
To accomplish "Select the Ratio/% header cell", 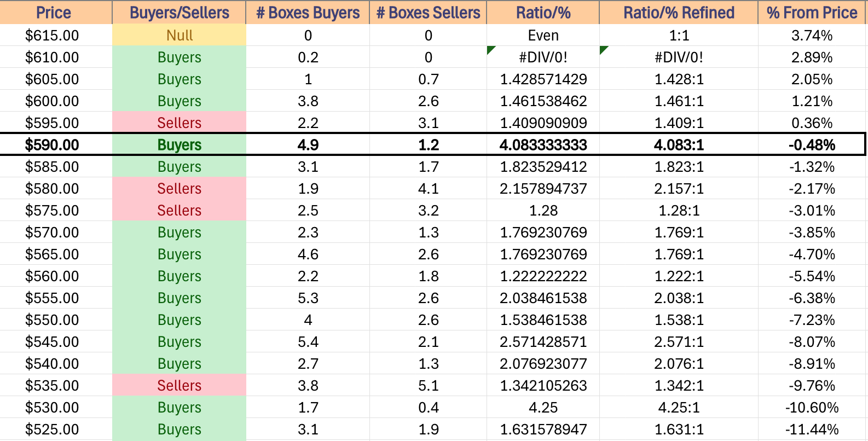I will 543,12.
